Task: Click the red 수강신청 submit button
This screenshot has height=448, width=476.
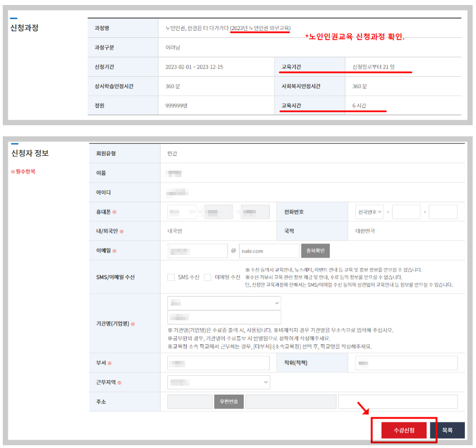Action: click(x=404, y=430)
